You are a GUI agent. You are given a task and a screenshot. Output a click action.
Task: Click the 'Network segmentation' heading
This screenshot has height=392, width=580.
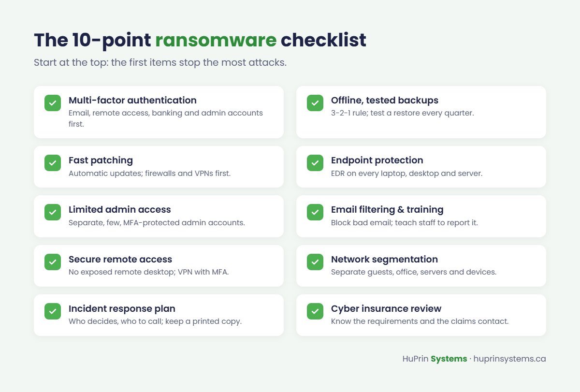[384, 260]
